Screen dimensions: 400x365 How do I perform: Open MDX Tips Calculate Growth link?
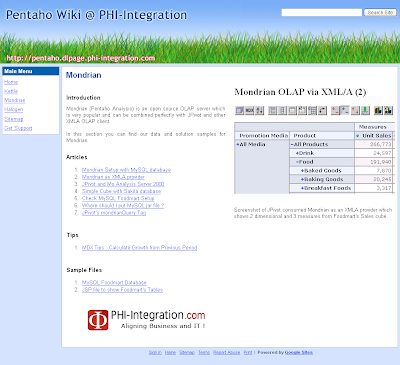139,247
